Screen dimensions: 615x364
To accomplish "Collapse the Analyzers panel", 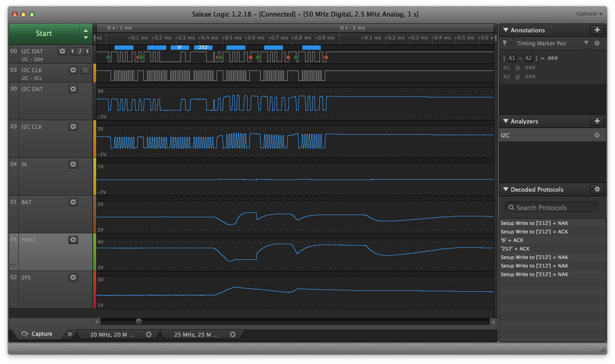I will [x=506, y=121].
